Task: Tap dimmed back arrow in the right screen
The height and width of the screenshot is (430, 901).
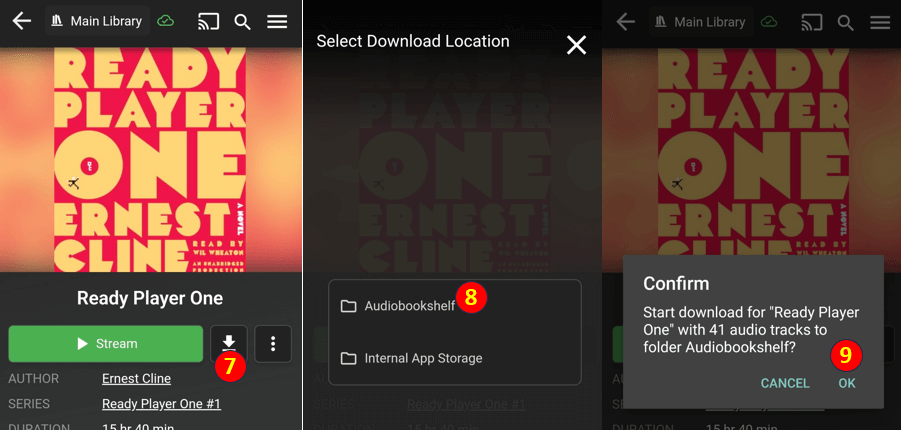Action: coord(626,22)
